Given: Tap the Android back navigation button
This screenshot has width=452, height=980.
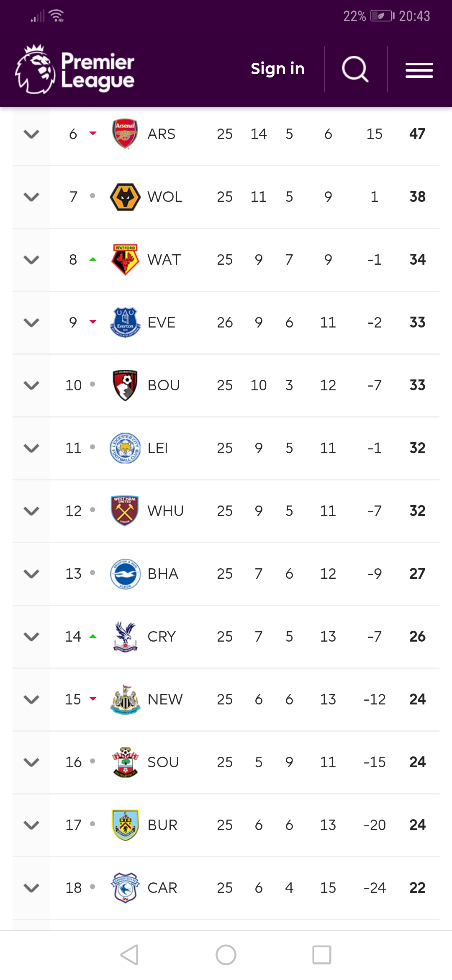Looking at the screenshot, I should (x=129, y=955).
